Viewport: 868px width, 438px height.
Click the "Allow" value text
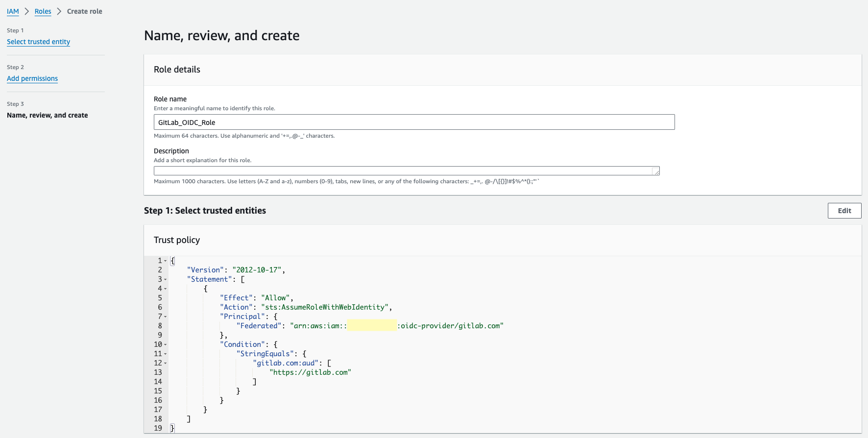point(276,298)
